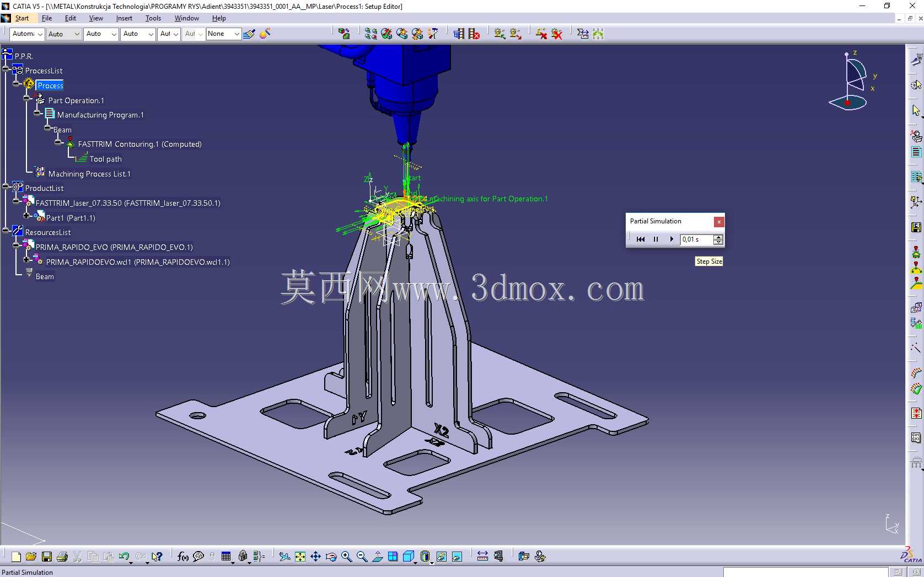Increase step size with the up arrow

718,237
